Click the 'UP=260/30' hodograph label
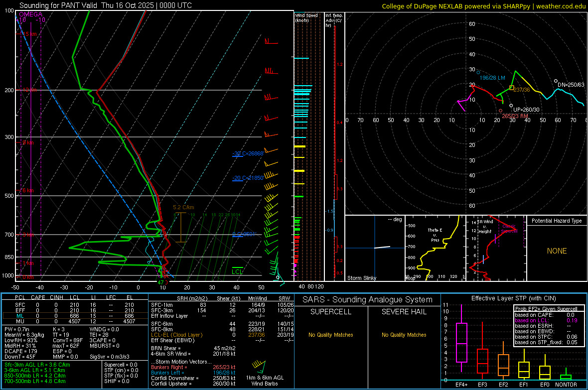Image resolution: width=588 pixels, height=390 pixels. pos(526,110)
